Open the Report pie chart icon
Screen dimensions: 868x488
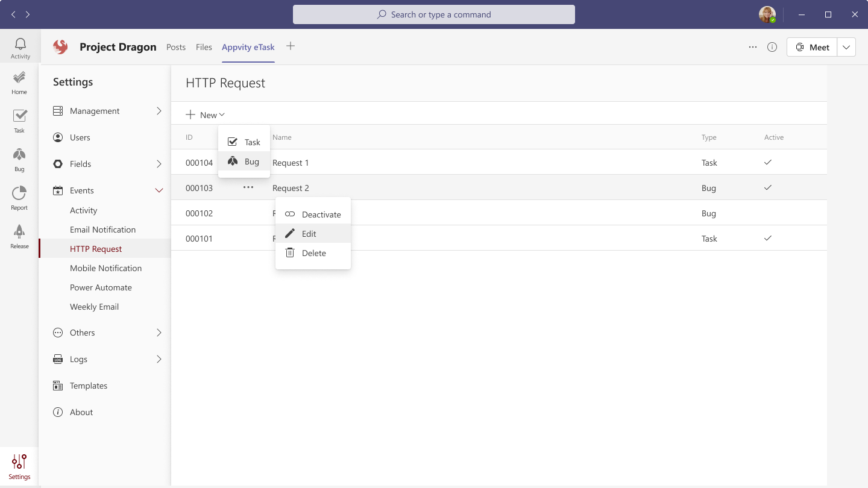point(19,198)
